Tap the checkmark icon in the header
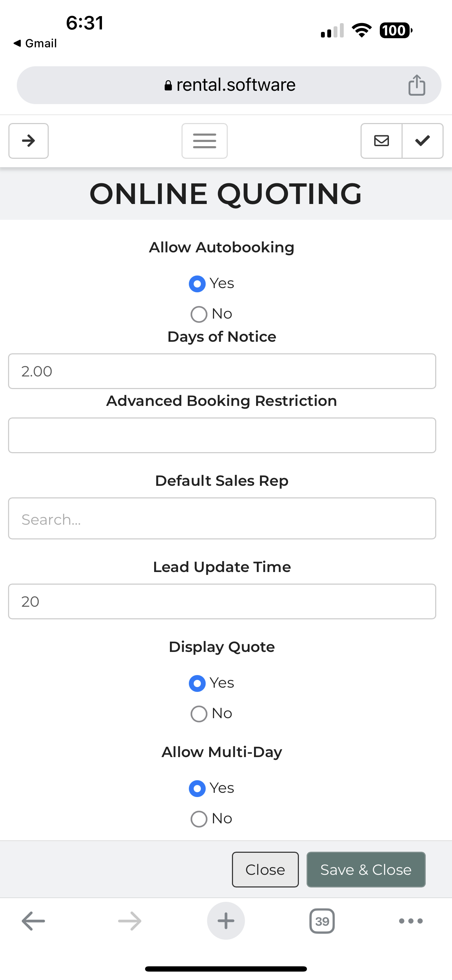This screenshot has height=980, width=452. [422, 141]
